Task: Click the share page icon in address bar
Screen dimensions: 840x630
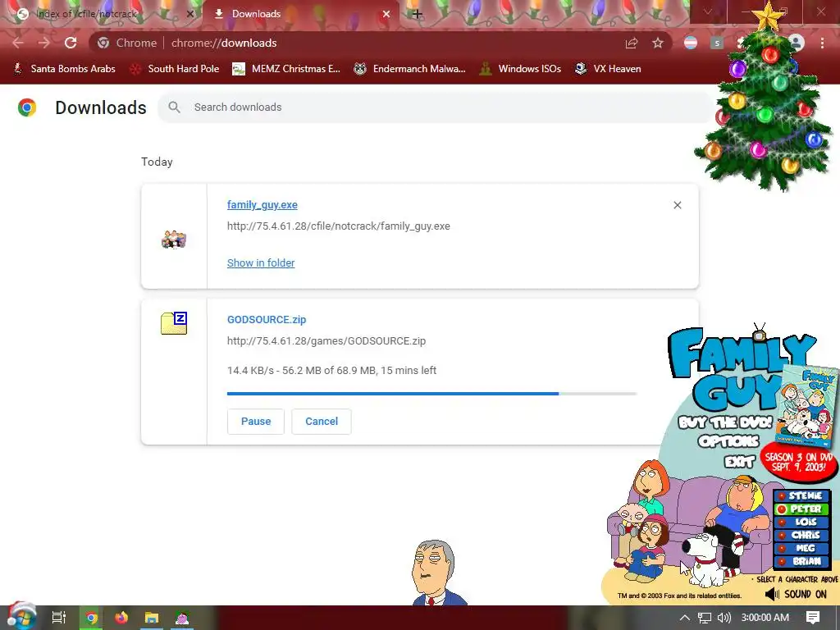Action: (632, 43)
